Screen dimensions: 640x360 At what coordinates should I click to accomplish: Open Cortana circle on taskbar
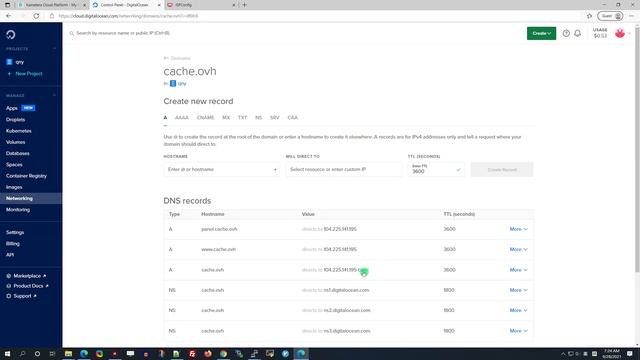(37, 353)
